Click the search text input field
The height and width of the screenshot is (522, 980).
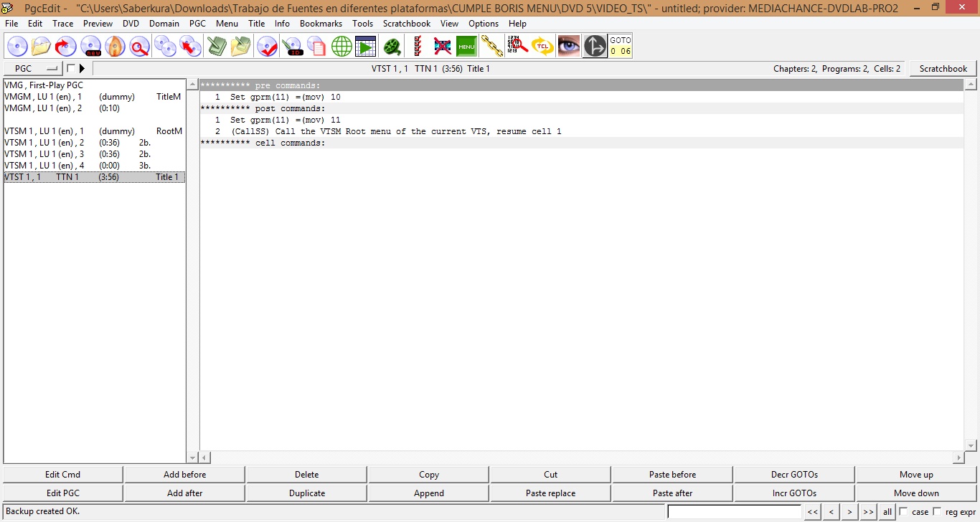[734, 512]
